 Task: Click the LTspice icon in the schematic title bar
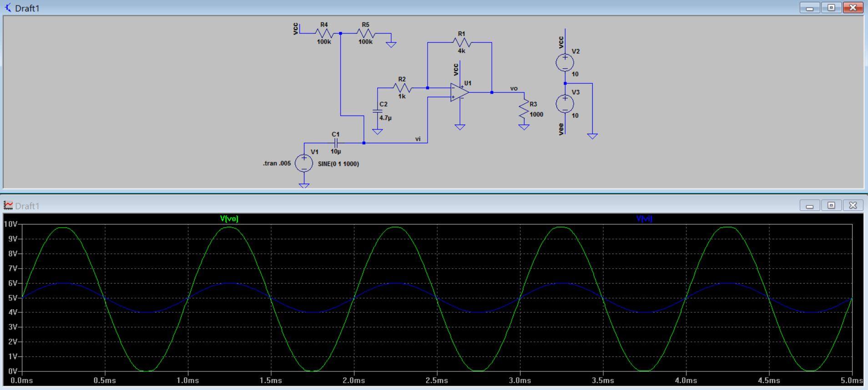click(8, 7)
